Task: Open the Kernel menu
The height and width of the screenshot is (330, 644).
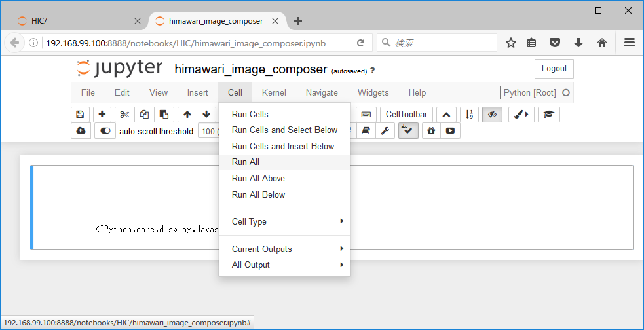Action: click(x=274, y=93)
